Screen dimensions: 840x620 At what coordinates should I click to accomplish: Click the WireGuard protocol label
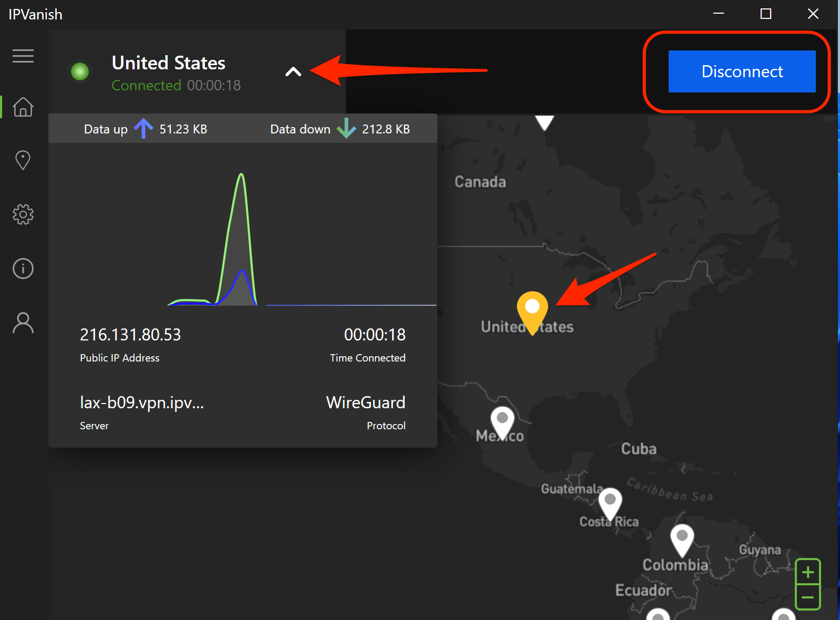pyautogui.click(x=365, y=402)
